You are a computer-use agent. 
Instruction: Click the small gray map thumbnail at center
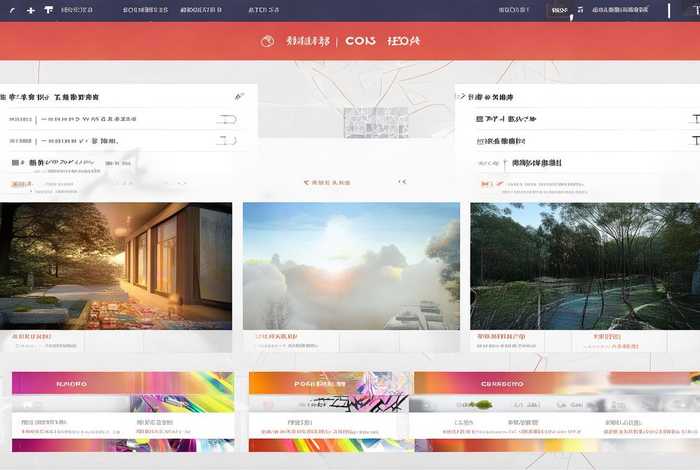[376, 122]
